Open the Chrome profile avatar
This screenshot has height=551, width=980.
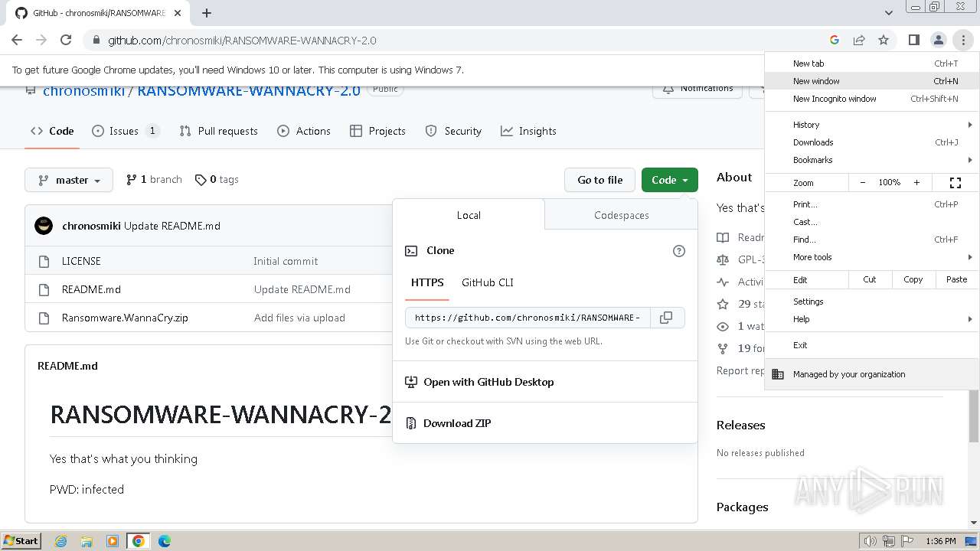(938, 40)
